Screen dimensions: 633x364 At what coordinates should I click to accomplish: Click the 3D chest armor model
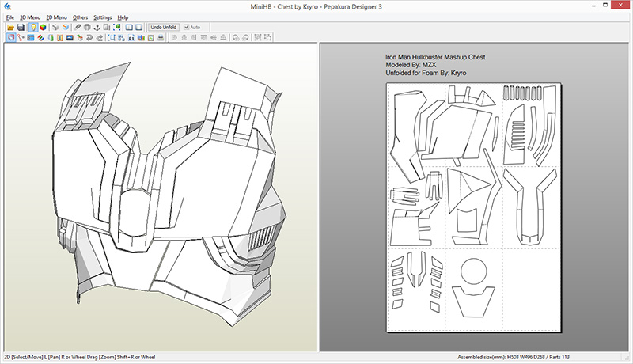[169, 194]
